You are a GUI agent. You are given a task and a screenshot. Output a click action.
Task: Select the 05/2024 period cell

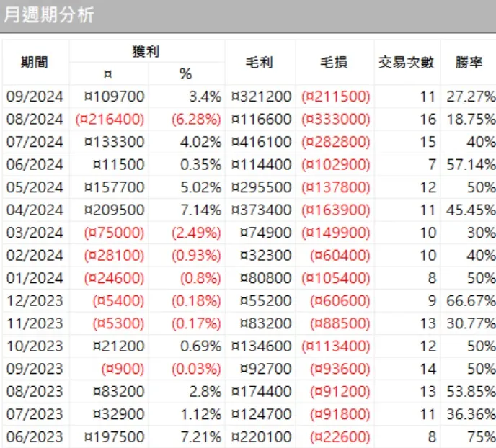(x=35, y=187)
